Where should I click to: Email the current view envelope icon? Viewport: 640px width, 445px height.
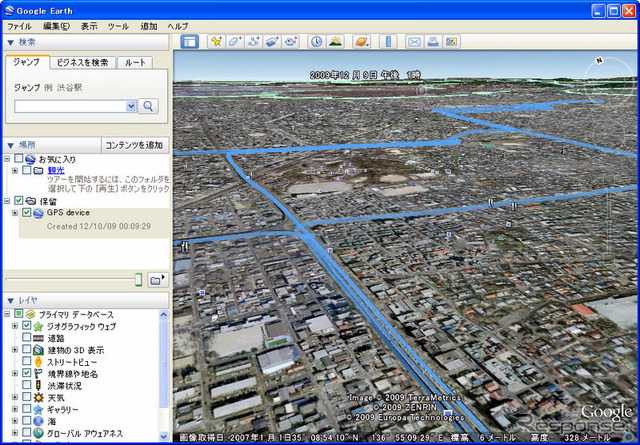point(414,42)
